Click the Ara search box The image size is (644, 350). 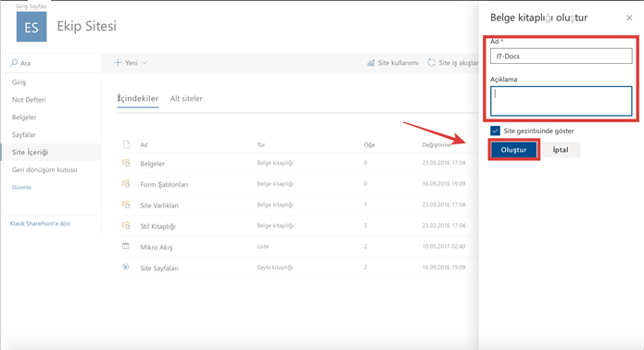coord(51,63)
